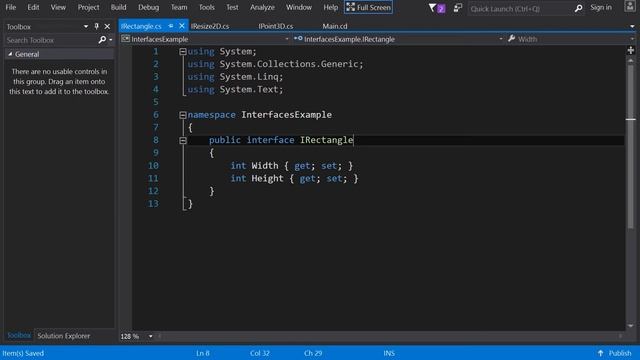Open the Tools menu

pyautogui.click(x=207, y=7)
